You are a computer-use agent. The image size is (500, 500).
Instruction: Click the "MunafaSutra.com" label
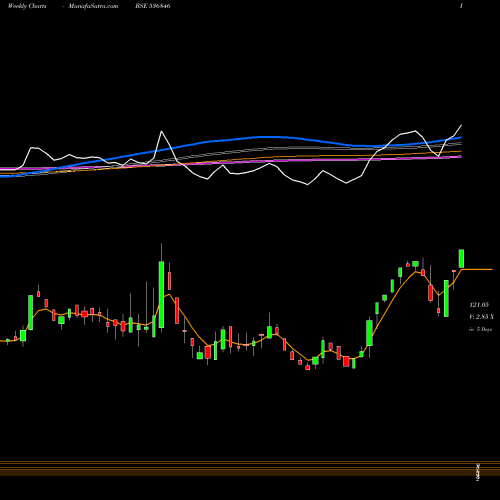93,6
